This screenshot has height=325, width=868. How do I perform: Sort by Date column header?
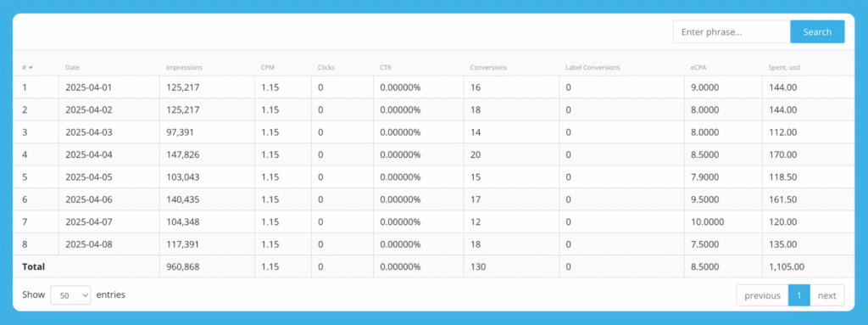click(x=72, y=68)
